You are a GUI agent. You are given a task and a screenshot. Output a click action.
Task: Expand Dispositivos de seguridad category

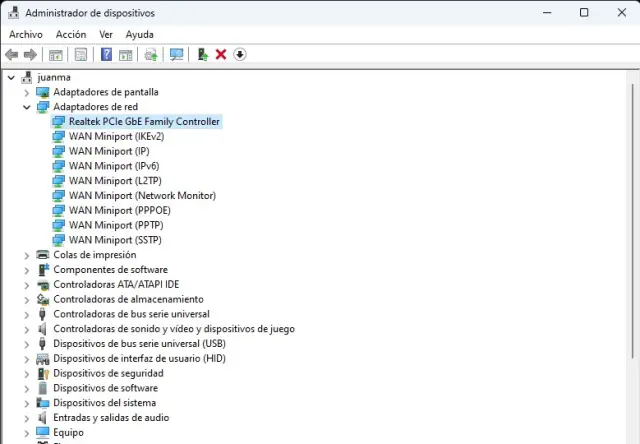coord(27,373)
